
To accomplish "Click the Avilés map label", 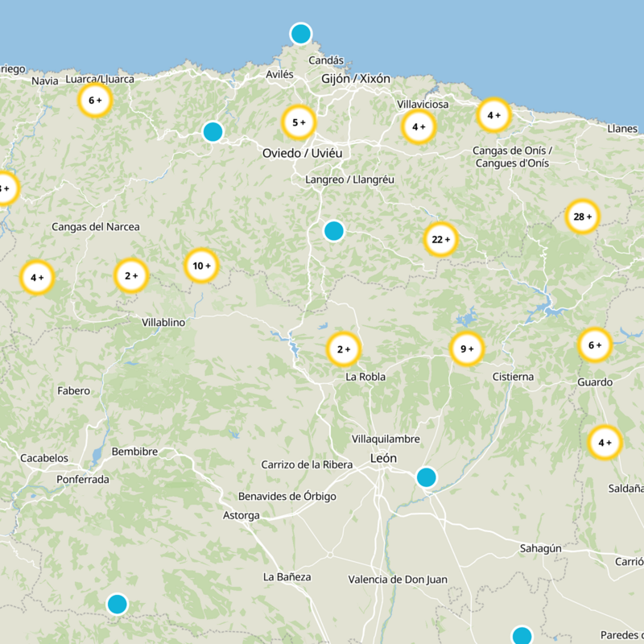I will 279,74.
